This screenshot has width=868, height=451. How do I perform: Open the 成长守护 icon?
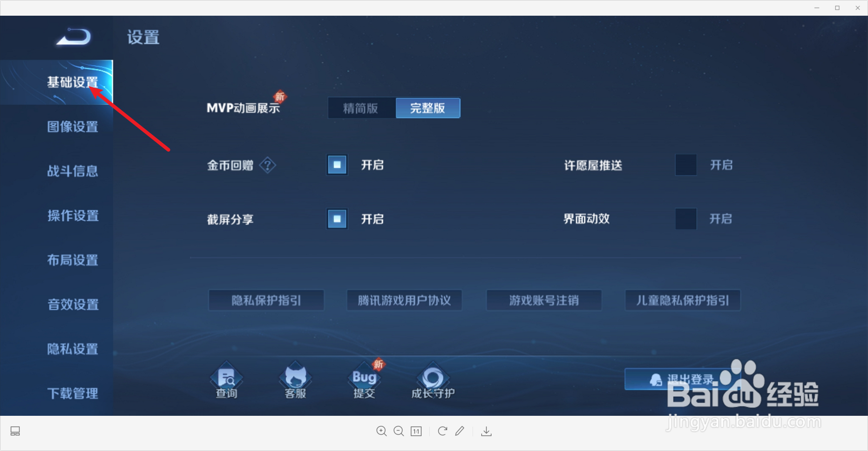tap(433, 380)
